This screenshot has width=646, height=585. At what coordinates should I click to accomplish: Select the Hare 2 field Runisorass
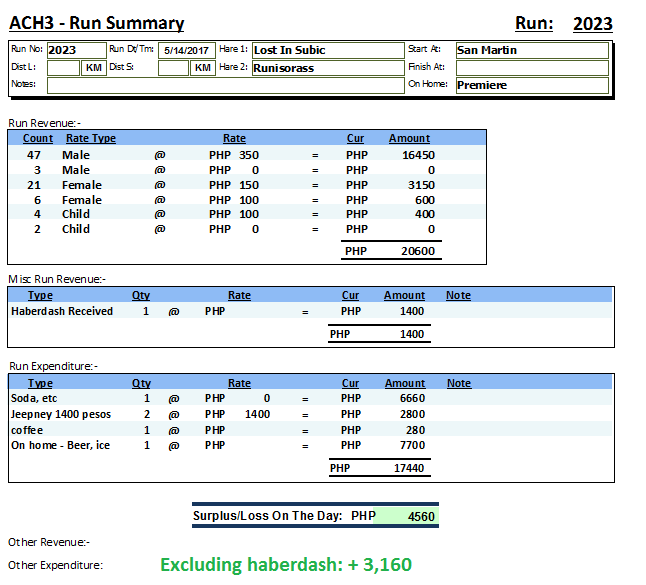[325, 68]
